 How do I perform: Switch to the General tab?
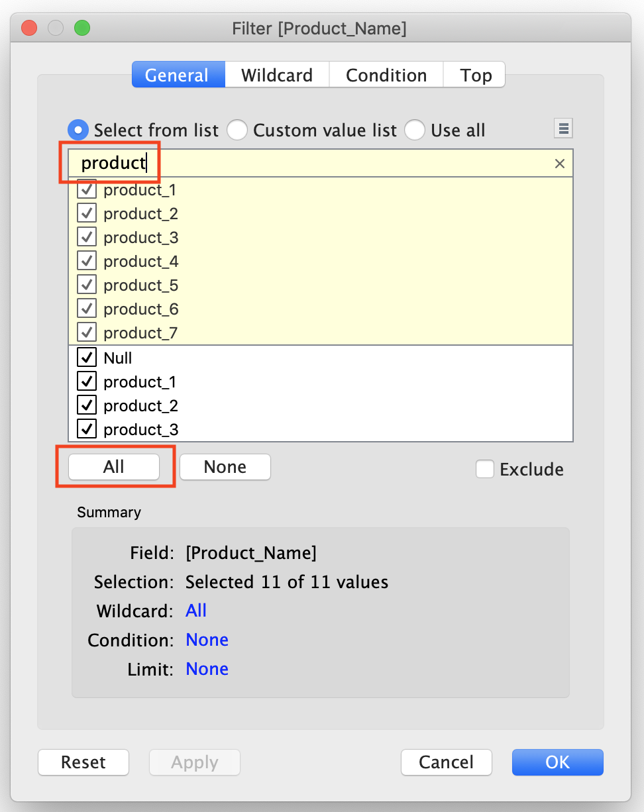(178, 75)
